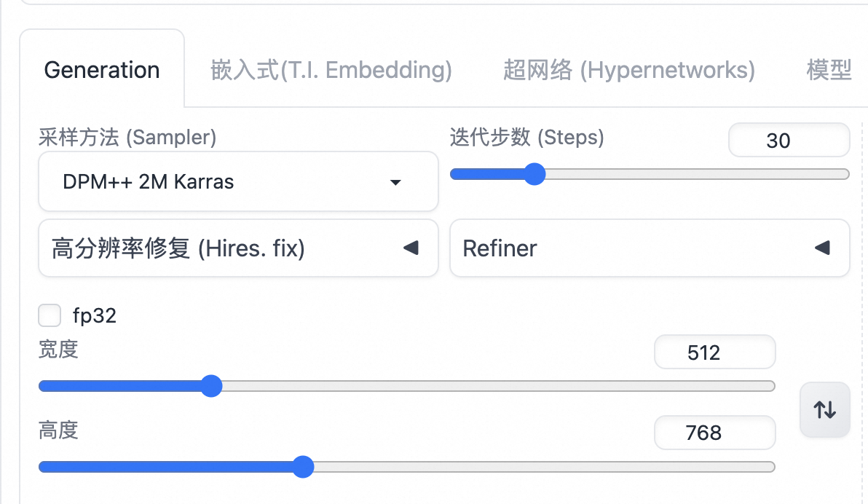Enable the fp32 checkbox
This screenshot has height=504, width=868.
50,315
